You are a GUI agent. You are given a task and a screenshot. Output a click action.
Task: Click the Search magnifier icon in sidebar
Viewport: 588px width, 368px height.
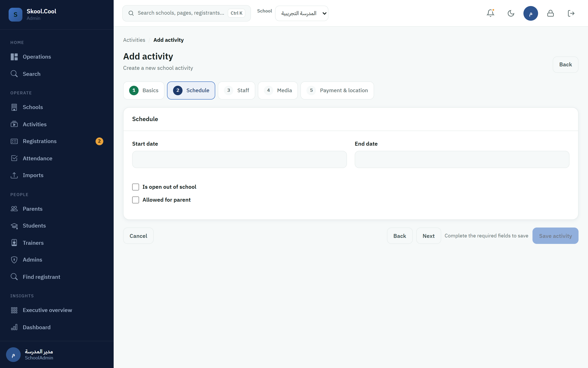point(14,74)
